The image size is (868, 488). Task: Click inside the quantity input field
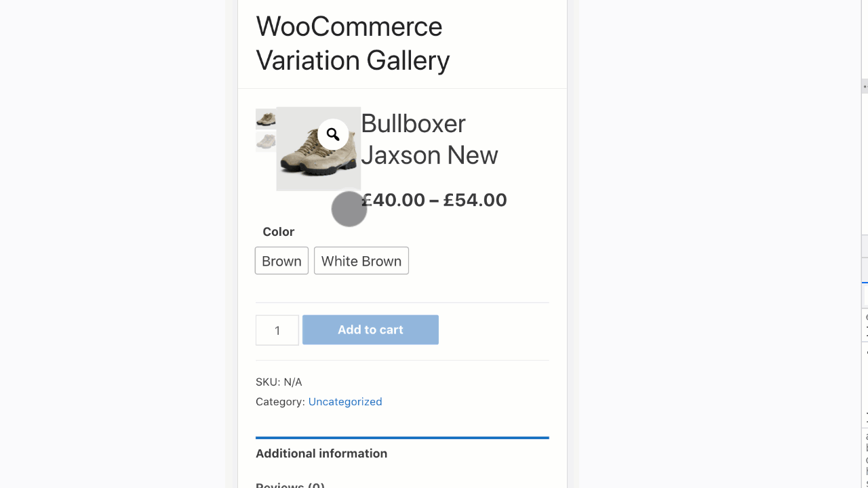tap(277, 330)
